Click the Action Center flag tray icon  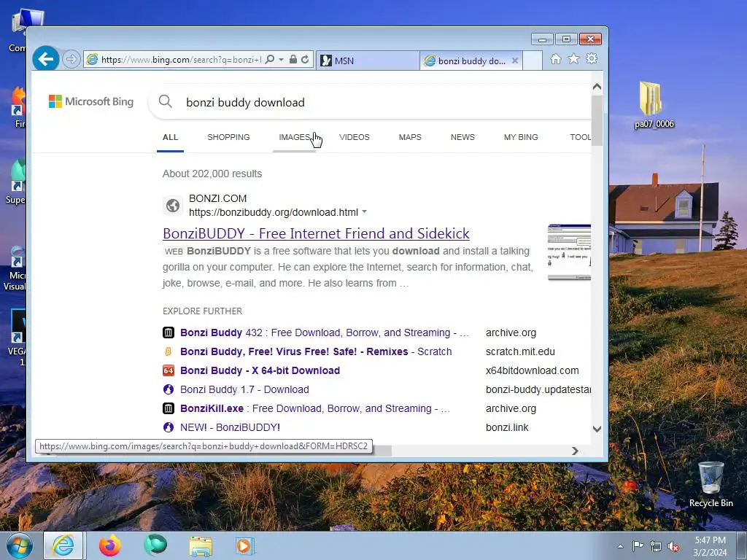[x=638, y=546]
